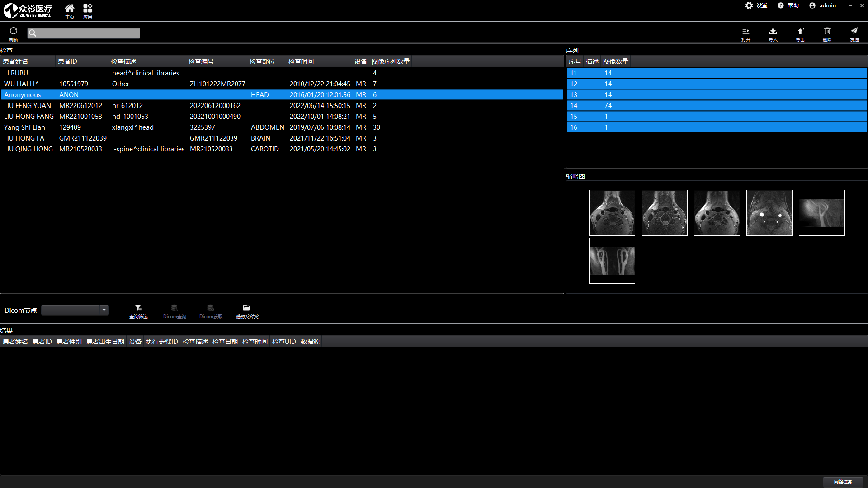Select series number 12 row
Viewport: 868px width, 488px height.
[x=717, y=84]
